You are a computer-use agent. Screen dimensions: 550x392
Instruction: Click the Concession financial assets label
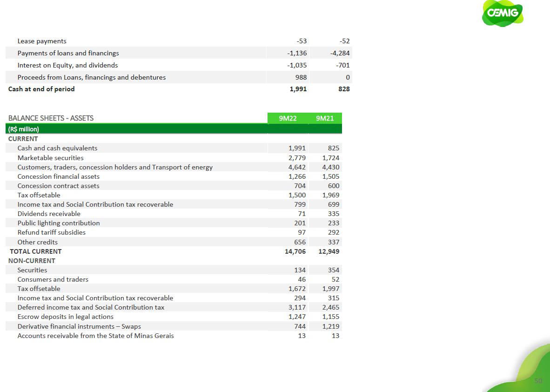[58, 176]
